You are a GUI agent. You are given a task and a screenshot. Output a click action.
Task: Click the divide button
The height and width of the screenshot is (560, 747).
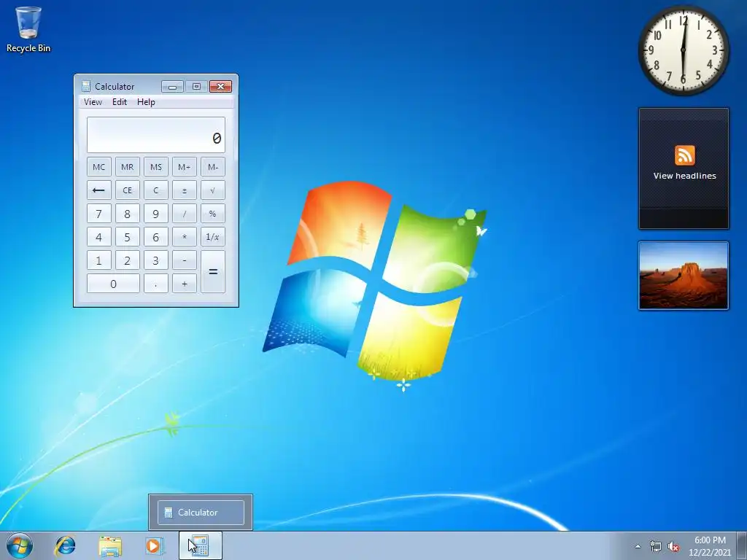coord(185,214)
